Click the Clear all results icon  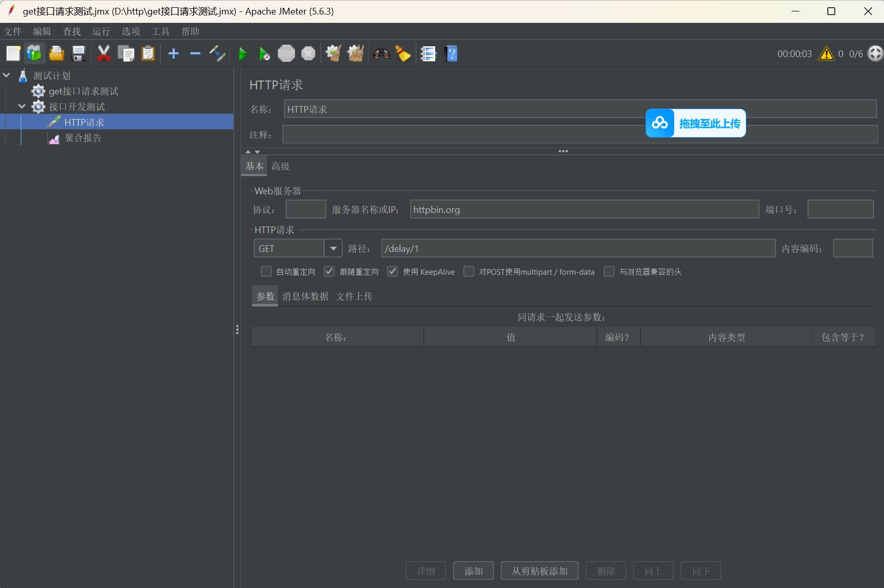(x=356, y=54)
